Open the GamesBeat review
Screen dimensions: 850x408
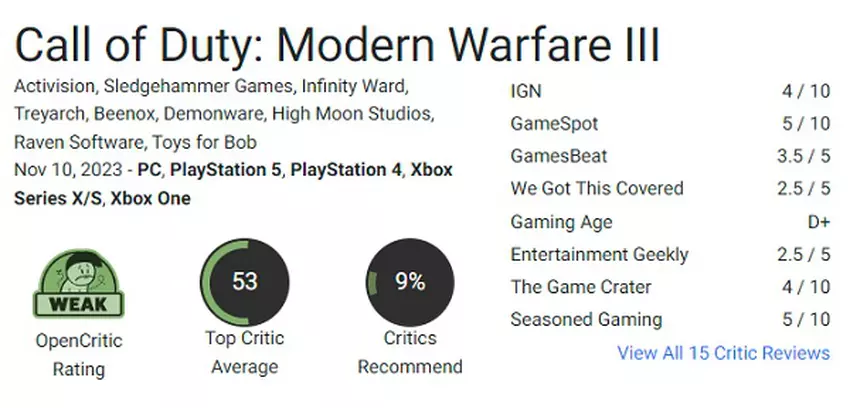pos(558,156)
